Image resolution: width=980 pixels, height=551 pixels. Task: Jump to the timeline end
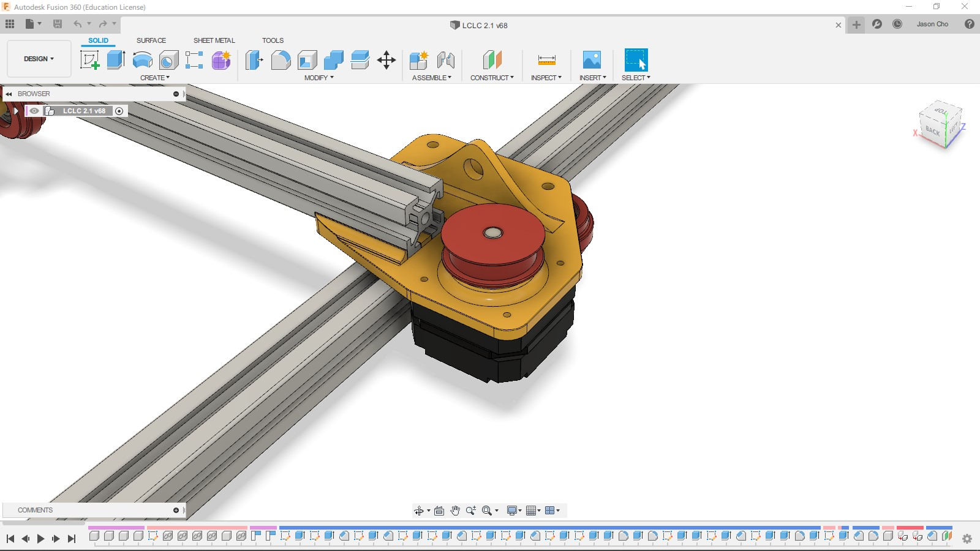[x=72, y=539]
